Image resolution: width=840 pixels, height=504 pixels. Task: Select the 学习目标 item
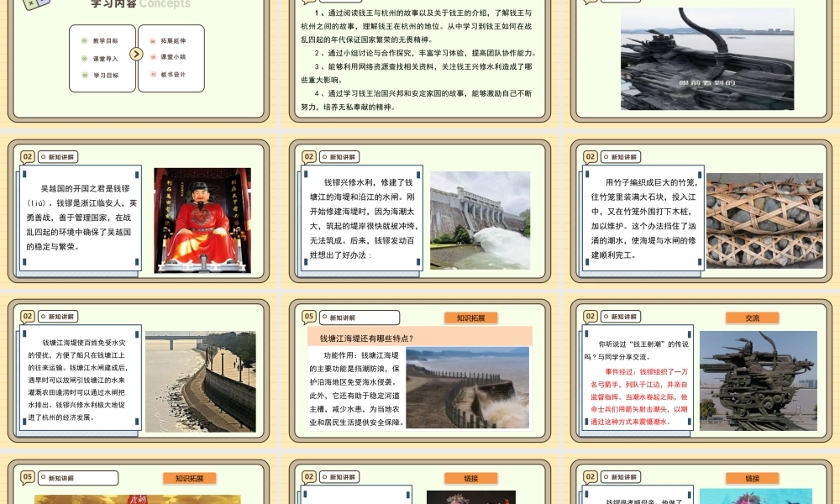click(x=106, y=76)
